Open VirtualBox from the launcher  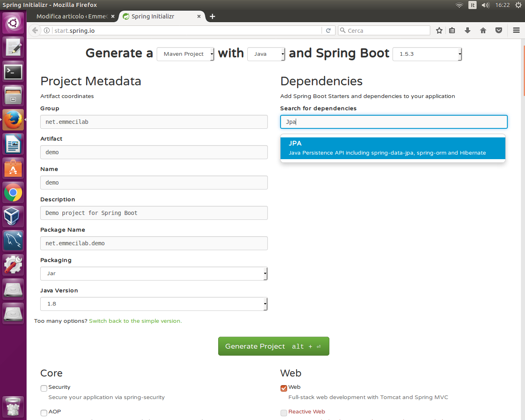pos(13,217)
